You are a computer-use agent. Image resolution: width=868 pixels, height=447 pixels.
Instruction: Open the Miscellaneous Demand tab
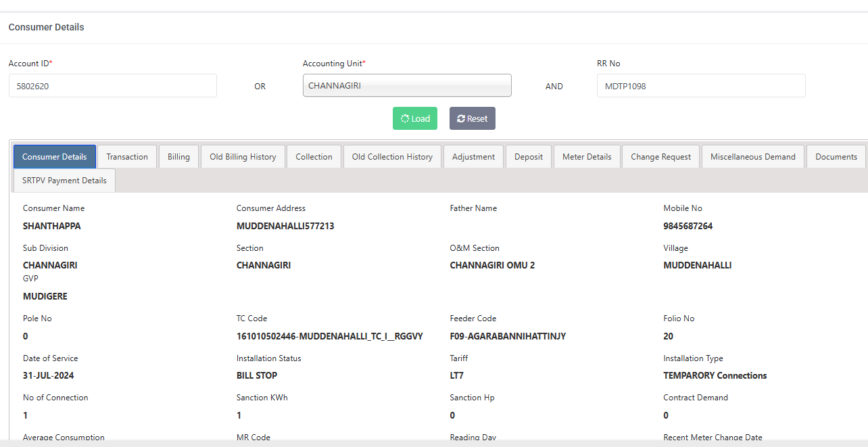coord(752,157)
